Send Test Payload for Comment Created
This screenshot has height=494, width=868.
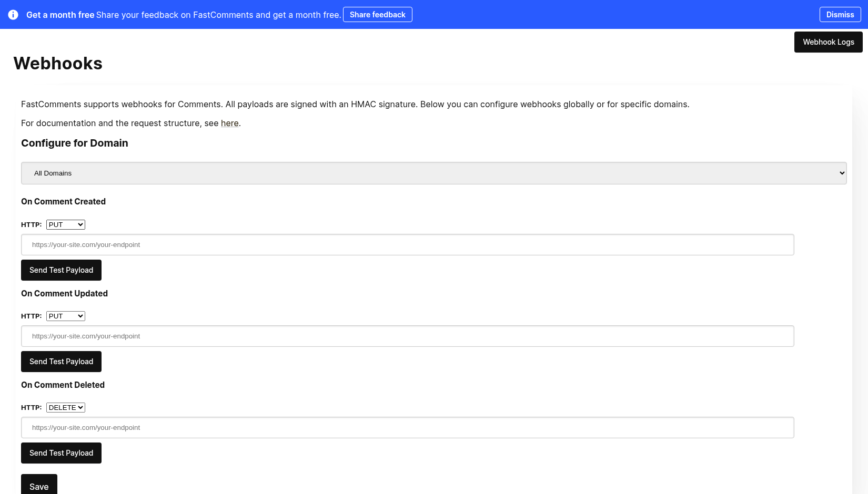[x=61, y=270]
